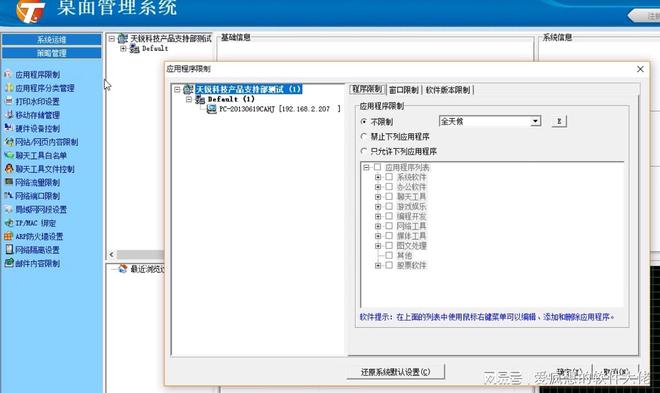Expand the 聊天工具 category
660x393 pixels.
click(x=378, y=196)
